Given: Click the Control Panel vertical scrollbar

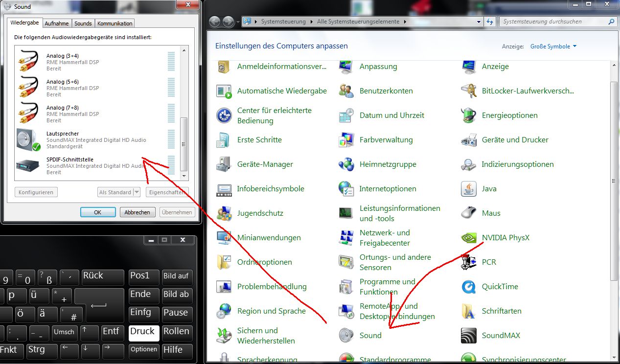Looking at the screenshot, I should pyautogui.click(x=614, y=212).
